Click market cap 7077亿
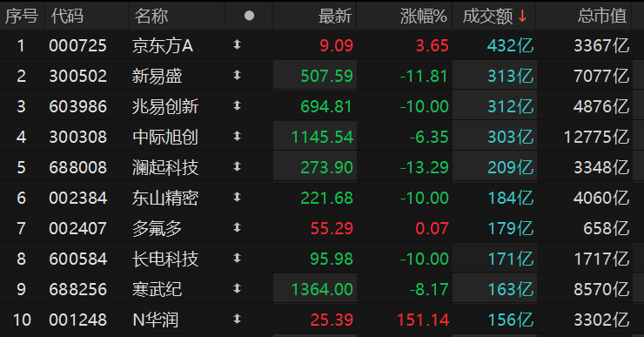 [x=601, y=76]
